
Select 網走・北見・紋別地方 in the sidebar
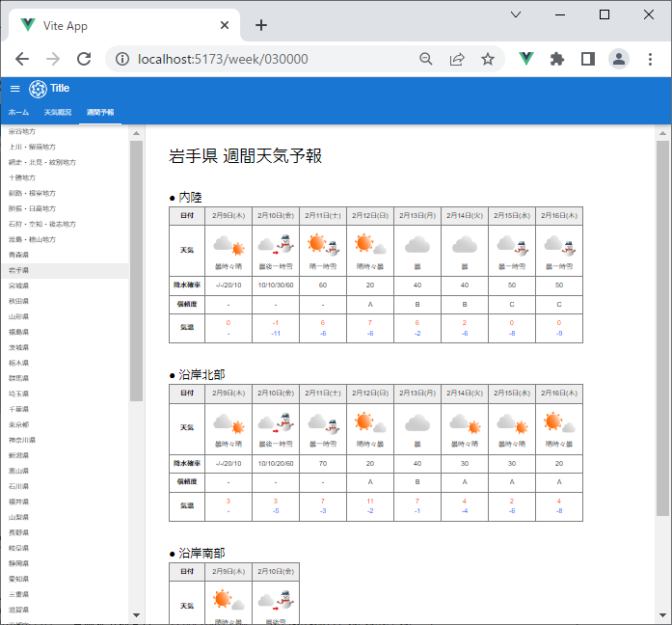(65, 162)
